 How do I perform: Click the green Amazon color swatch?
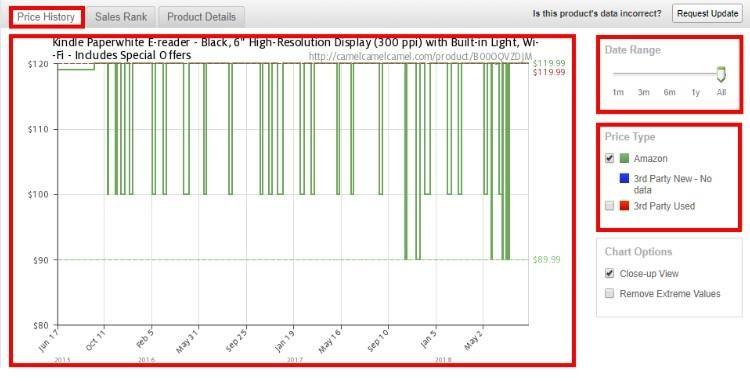pyautogui.click(x=624, y=158)
